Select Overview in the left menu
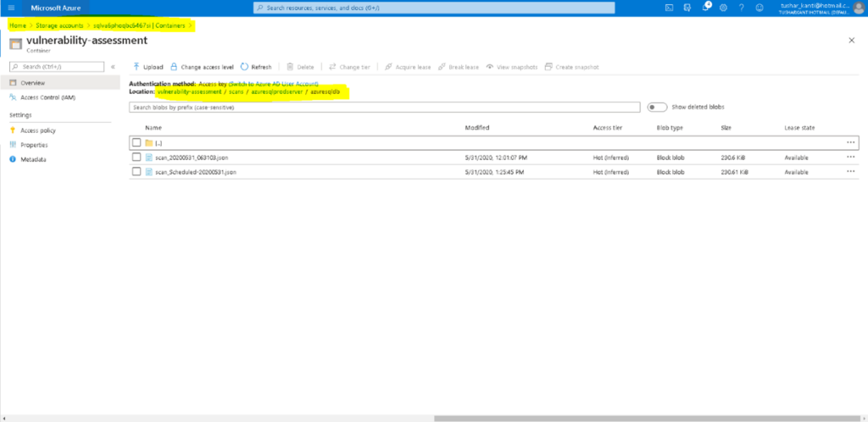This screenshot has width=868, height=422. (x=60, y=82)
